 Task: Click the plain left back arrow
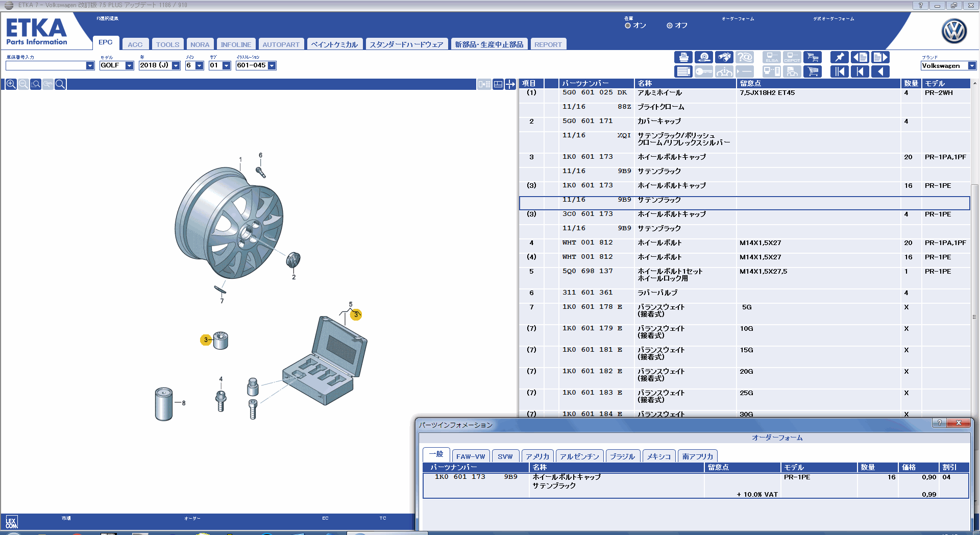tap(880, 71)
